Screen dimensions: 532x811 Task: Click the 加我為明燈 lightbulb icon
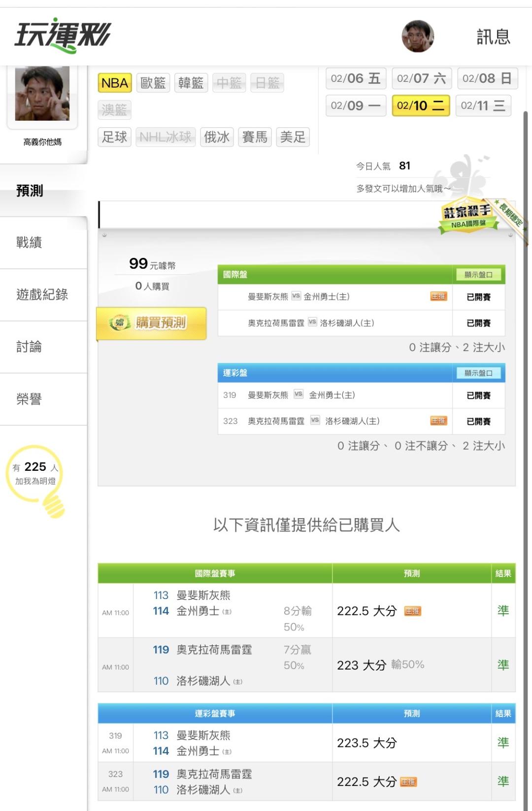[x=36, y=481]
